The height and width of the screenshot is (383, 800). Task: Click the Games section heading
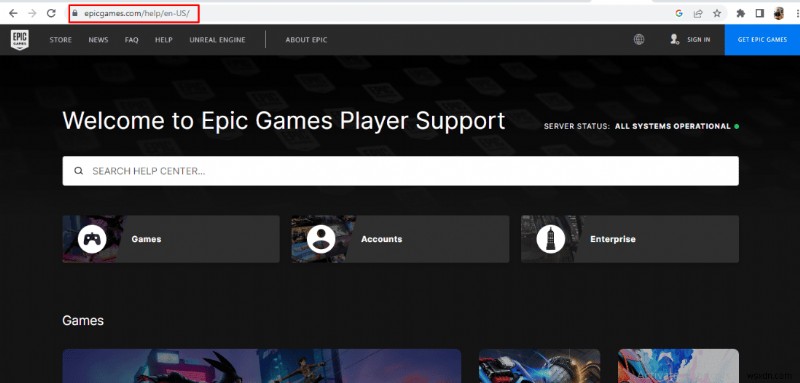[x=83, y=320]
